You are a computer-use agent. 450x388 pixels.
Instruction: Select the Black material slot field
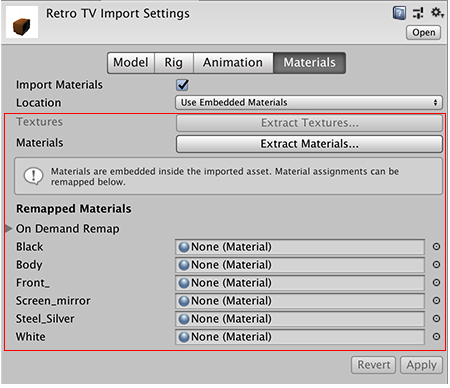coord(300,247)
